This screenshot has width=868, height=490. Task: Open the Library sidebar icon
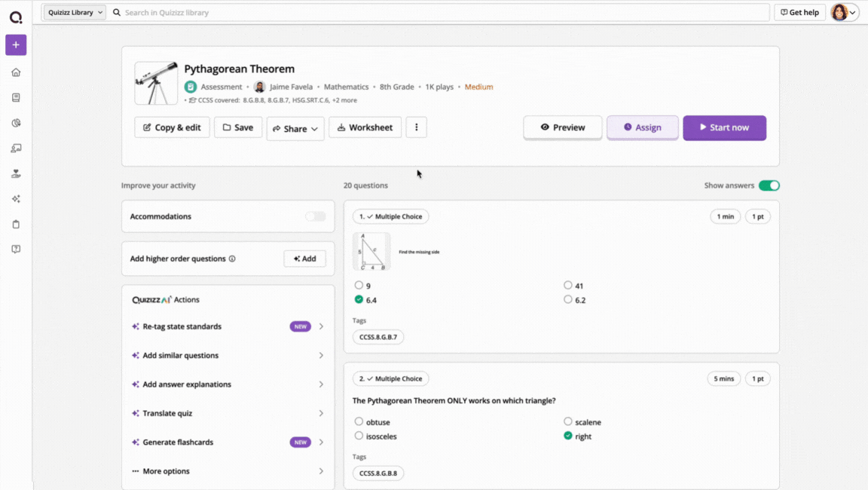[x=16, y=97]
